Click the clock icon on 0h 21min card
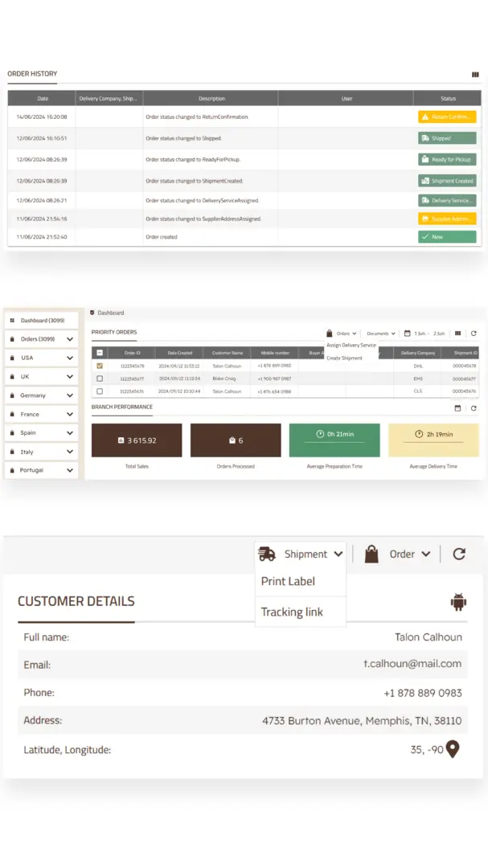 [x=320, y=434]
